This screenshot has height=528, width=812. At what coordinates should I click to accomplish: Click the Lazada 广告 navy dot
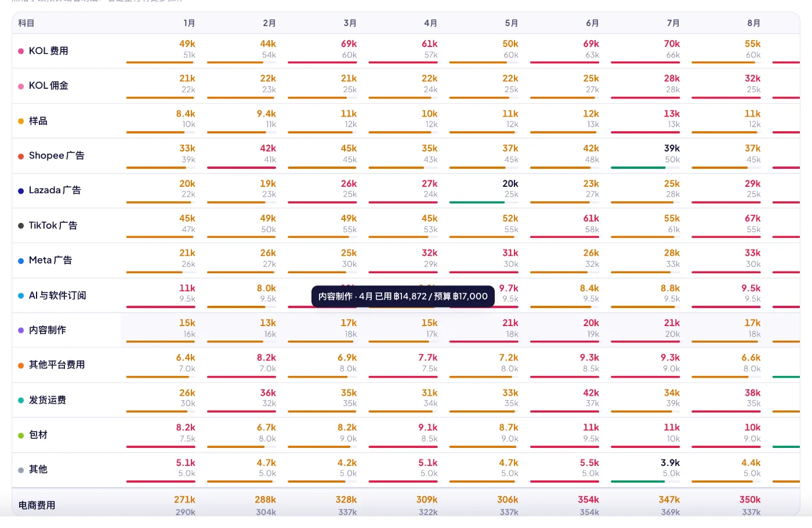(x=21, y=191)
